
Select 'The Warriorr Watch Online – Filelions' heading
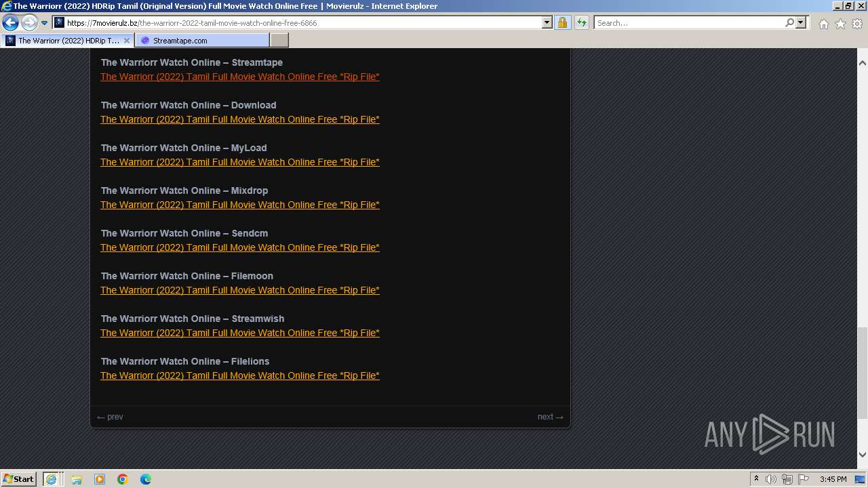(185, 361)
